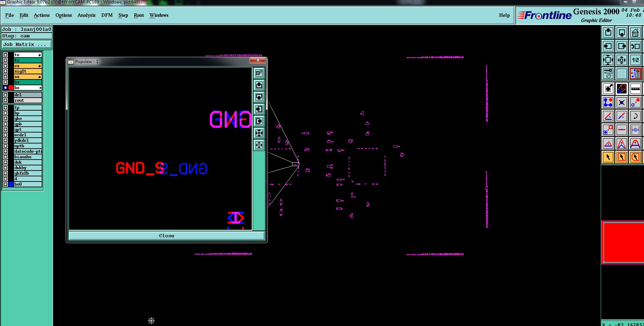The height and width of the screenshot is (326, 644).
Task: Click the blue color swatch of layer bo0
Action: pos(11,184)
